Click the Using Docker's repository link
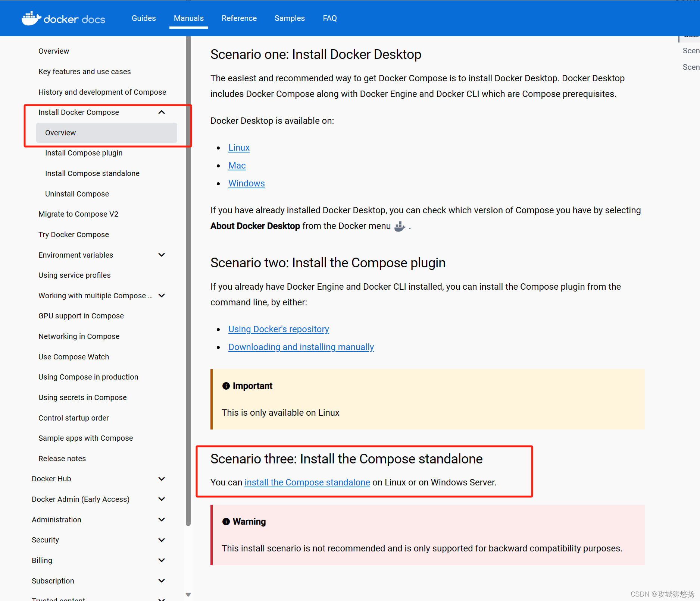 [278, 329]
